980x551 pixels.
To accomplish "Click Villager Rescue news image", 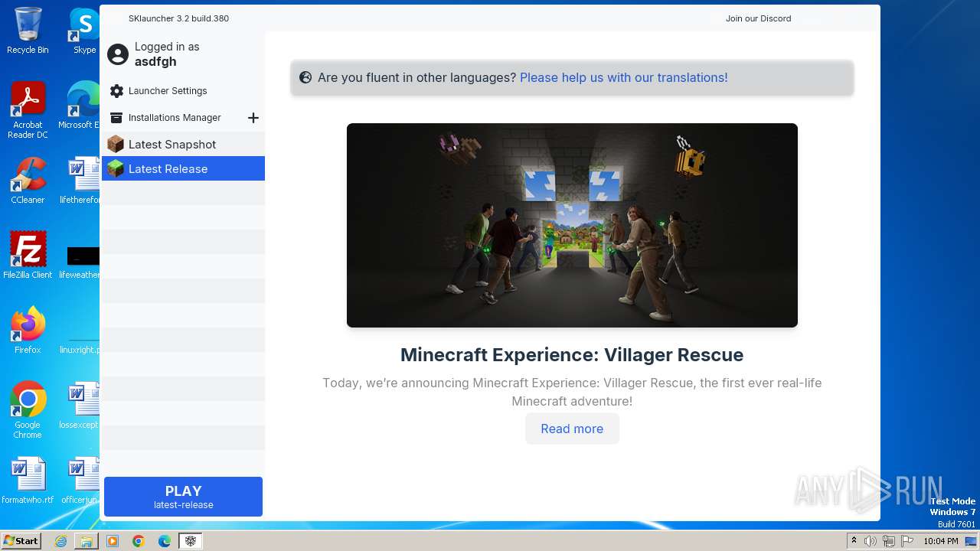I will tap(572, 225).
